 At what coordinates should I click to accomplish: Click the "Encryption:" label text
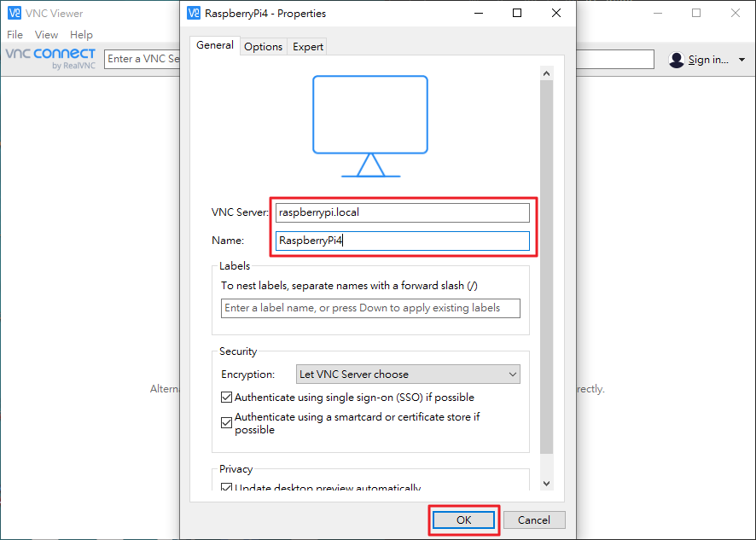247,375
